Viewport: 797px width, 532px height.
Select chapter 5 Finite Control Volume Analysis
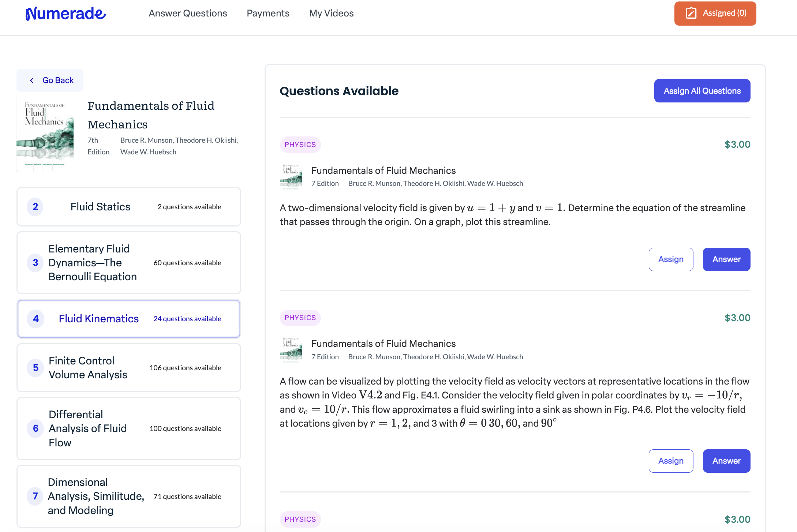tap(129, 368)
